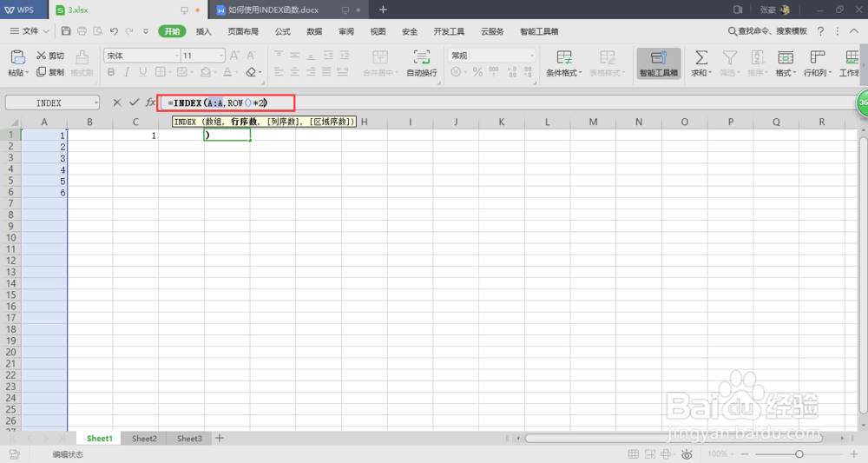Click the fx insert function icon
Viewport: 868px width, 463px height.
(150, 103)
